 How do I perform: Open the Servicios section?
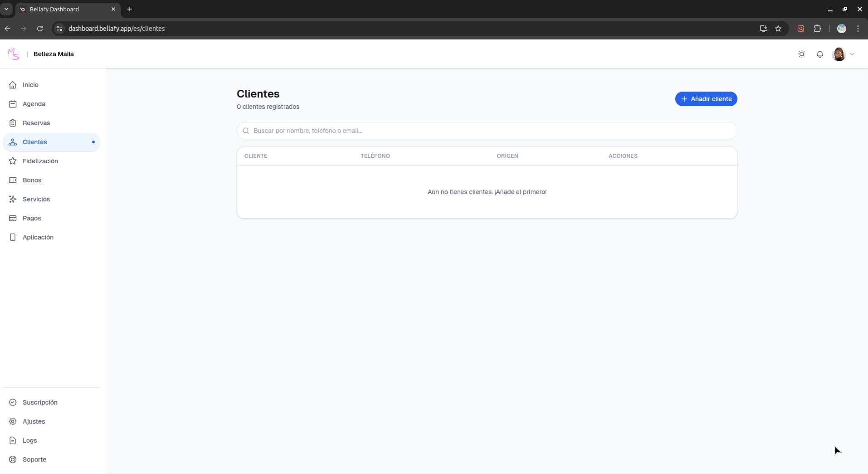[x=36, y=199]
